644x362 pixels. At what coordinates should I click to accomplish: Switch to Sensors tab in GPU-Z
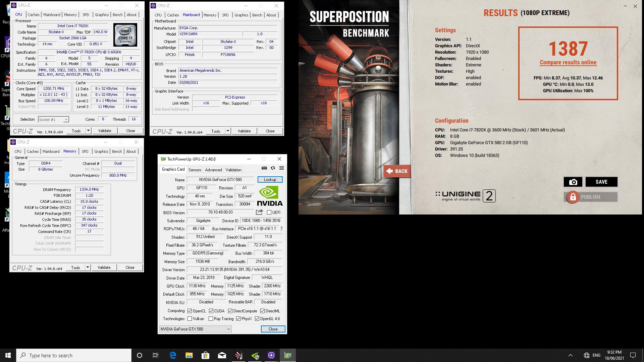pos(195,170)
